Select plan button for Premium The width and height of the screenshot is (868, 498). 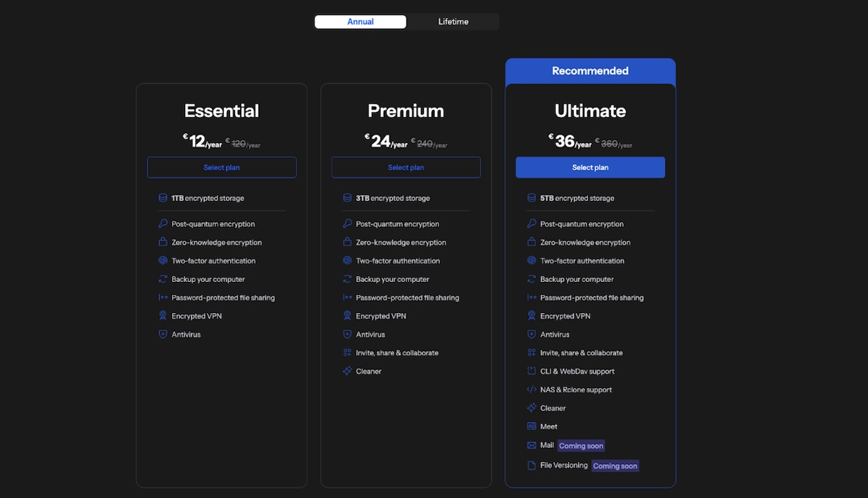tap(406, 168)
